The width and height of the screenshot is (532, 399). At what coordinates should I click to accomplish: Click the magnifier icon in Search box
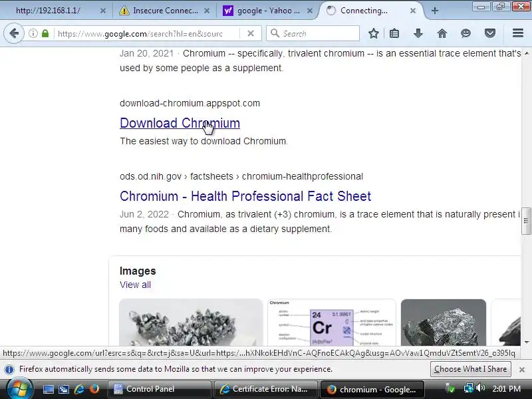275,33
